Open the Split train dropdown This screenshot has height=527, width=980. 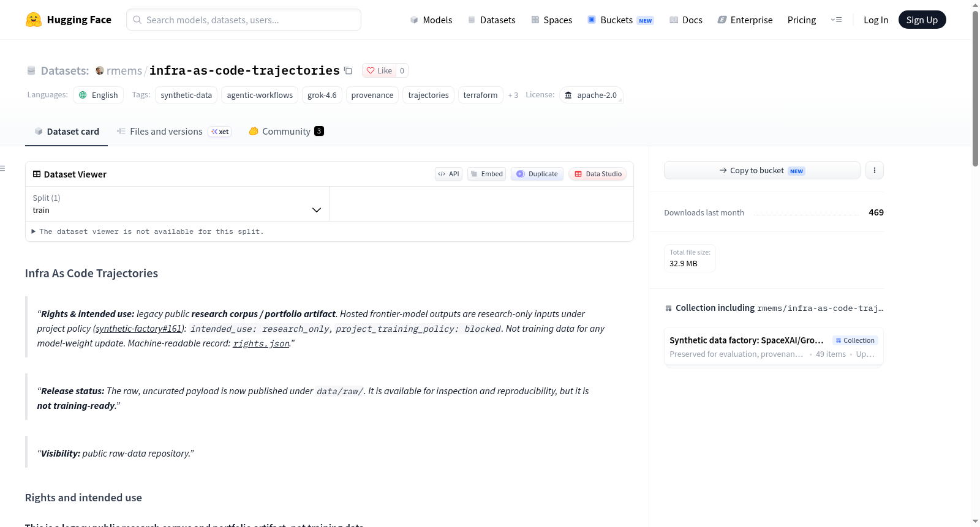pos(177,204)
